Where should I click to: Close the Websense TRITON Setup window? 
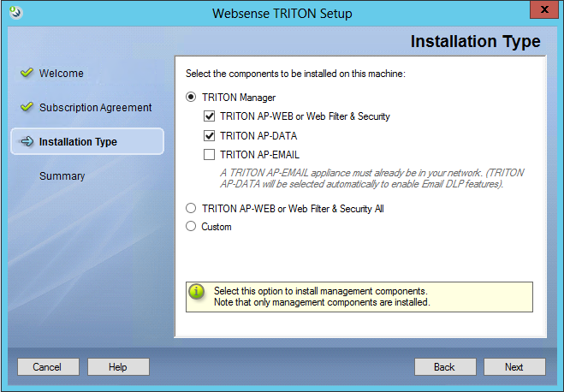click(x=544, y=9)
